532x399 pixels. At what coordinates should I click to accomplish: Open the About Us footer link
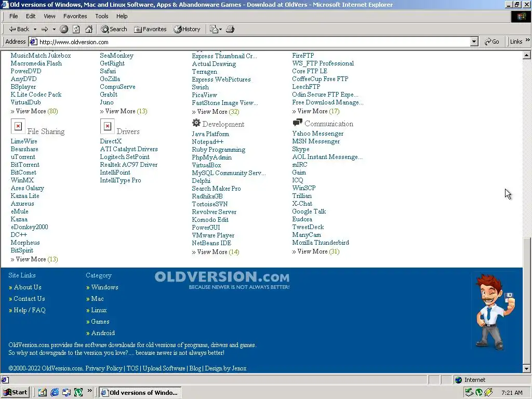(28, 287)
